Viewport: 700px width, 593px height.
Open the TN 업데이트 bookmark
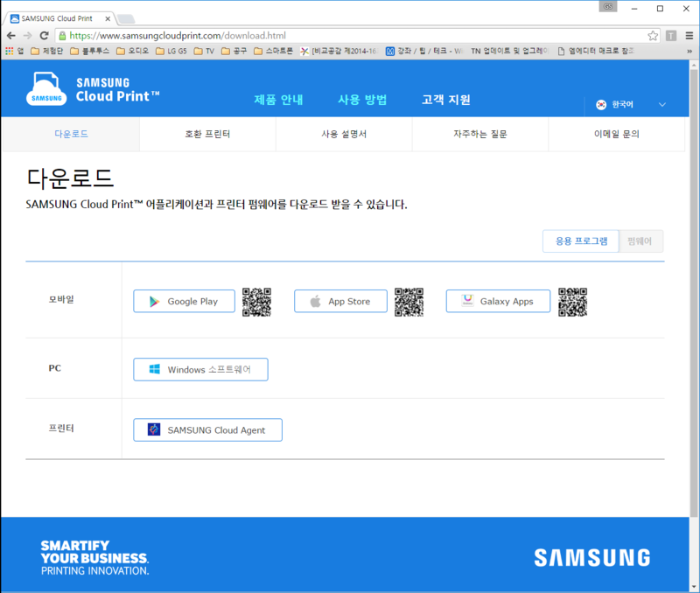510,52
